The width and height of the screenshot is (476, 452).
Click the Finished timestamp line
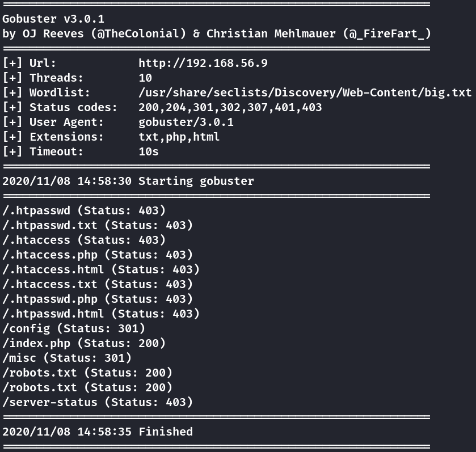point(98,432)
